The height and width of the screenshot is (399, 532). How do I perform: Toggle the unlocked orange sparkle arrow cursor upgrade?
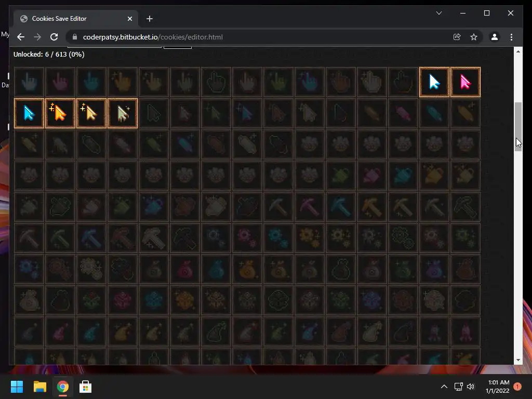coord(60,113)
